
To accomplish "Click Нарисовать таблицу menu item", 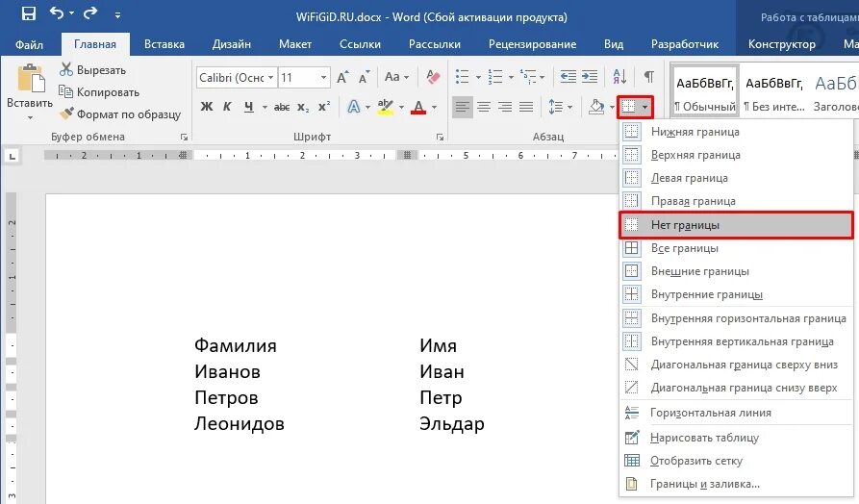I will 736,438.
